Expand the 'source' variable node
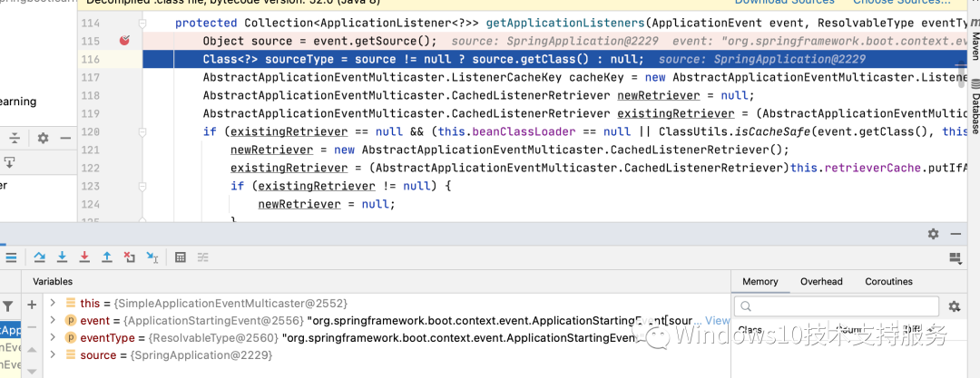The image size is (980, 378). (x=53, y=354)
